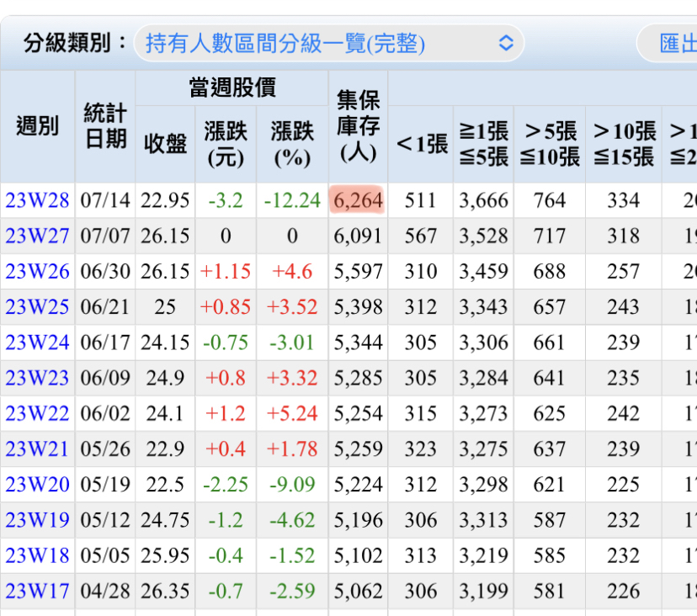Select holder count 5,259
Image resolution: width=697 pixels, height=616 pixels.
(359, 449)
